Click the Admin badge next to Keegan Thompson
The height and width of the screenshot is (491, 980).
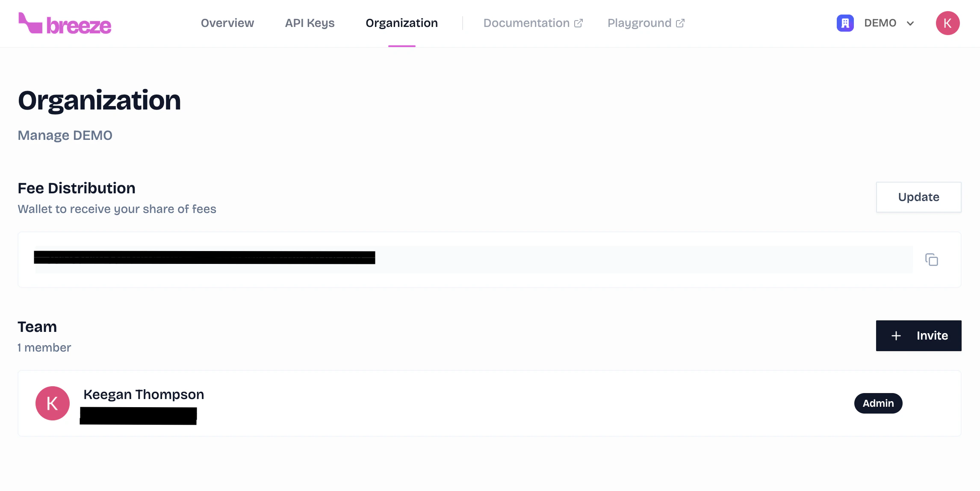(878, 403)
